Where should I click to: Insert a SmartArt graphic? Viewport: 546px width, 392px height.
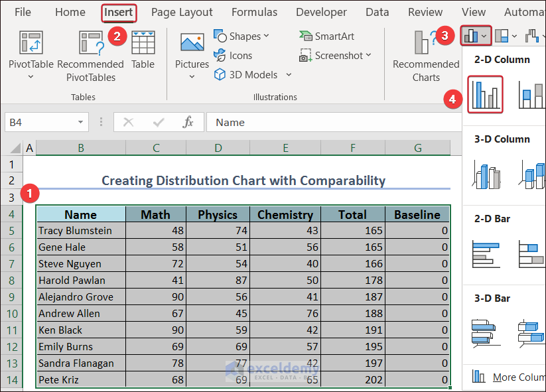coord(326,36)
